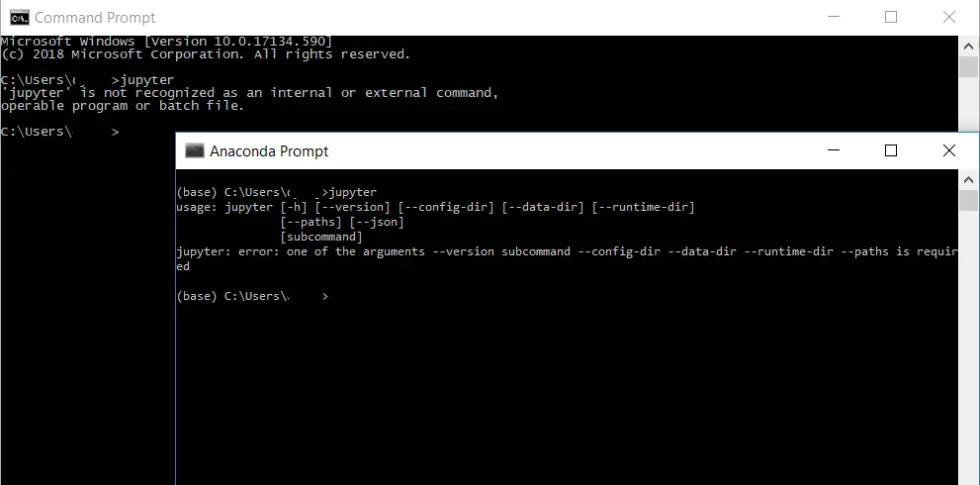Click the empty C:\Users prompt in Command Prompt
This screenshot has width=980, height=485.
point(60,132)
